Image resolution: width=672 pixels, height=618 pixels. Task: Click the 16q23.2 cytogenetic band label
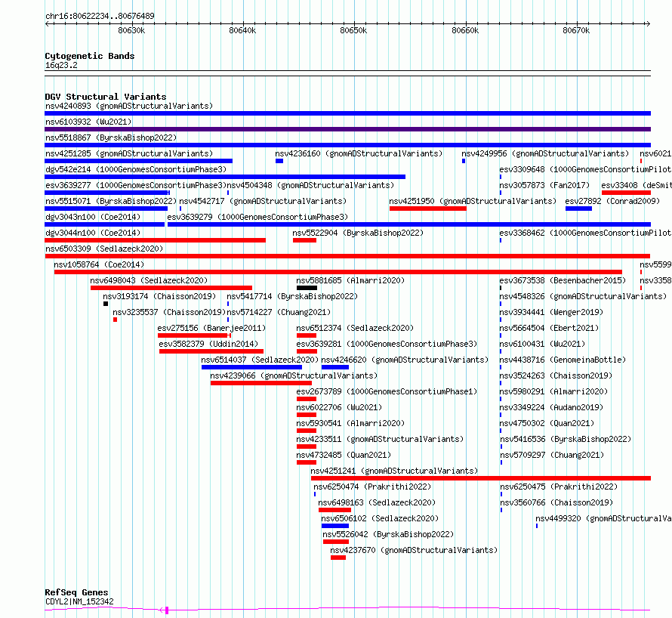tap(61, 65)
